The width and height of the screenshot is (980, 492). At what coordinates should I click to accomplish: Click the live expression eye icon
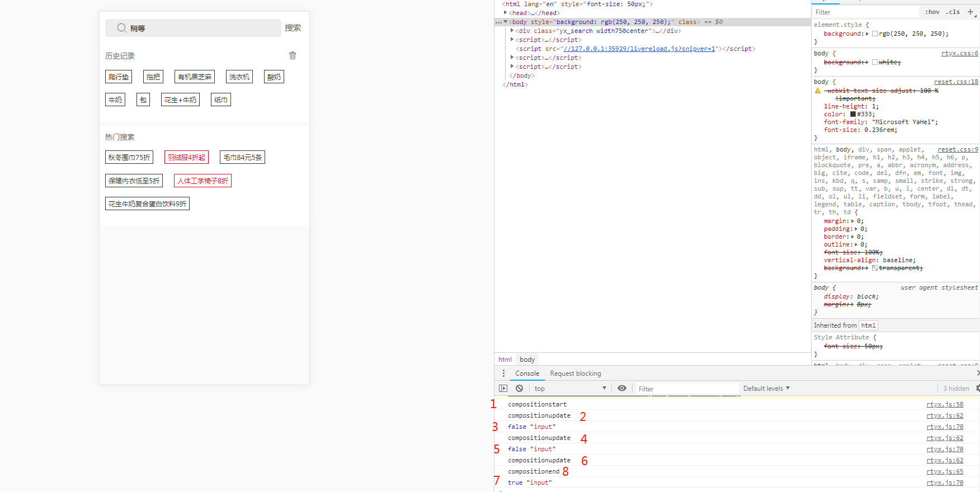tap(622, 388)
